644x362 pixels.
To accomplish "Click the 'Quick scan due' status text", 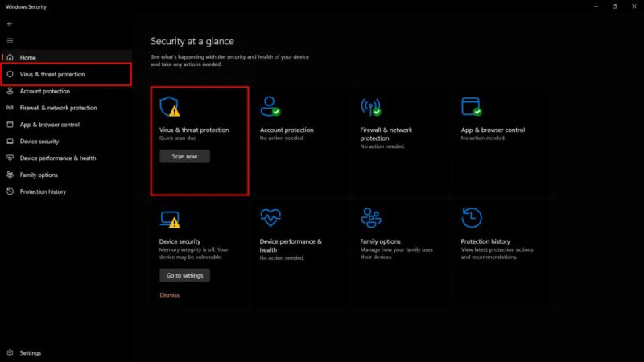I will pyautogui.click(x=177, y=138).
